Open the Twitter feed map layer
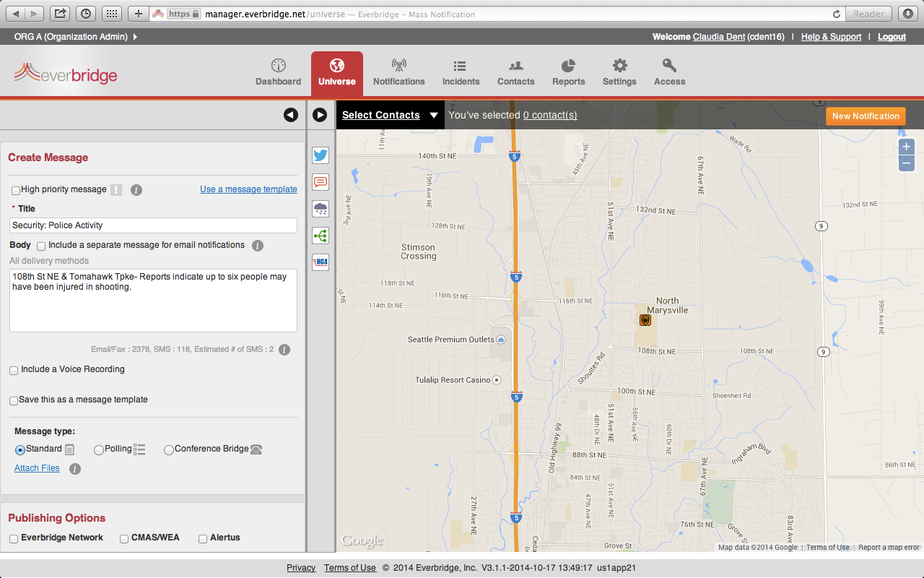924x578 pixels. coord(321,155)
